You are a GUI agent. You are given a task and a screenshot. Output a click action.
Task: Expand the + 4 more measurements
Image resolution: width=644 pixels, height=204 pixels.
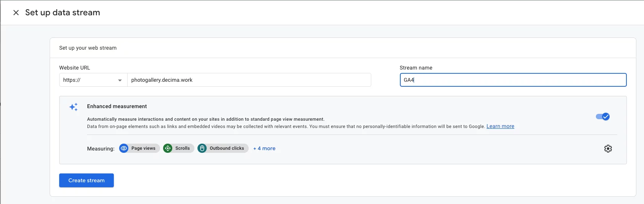tap(264, 148)
